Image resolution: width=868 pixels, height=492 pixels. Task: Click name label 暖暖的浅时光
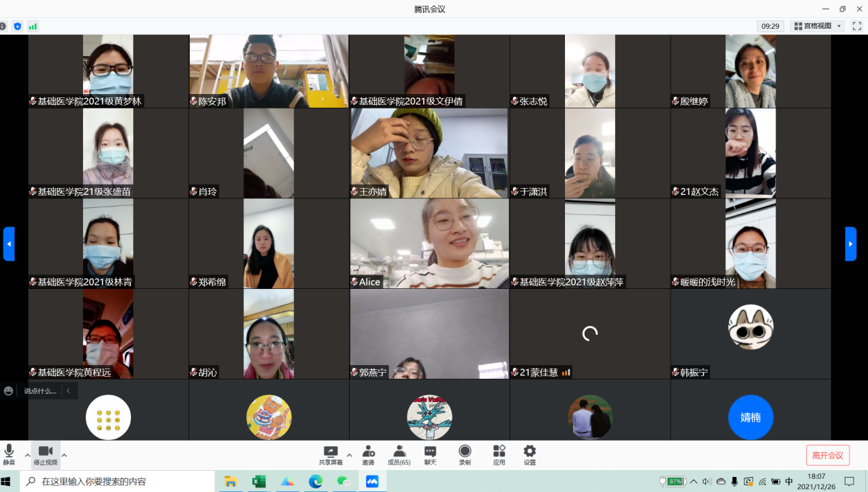coord(703,282)
